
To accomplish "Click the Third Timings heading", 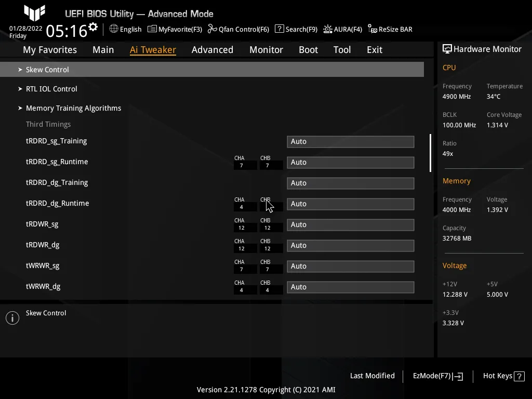I will click(x=48, y=124).
